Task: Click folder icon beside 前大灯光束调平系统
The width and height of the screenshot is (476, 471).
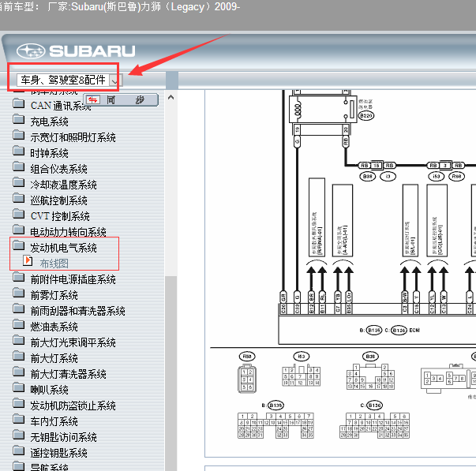Action: [19, 340]
